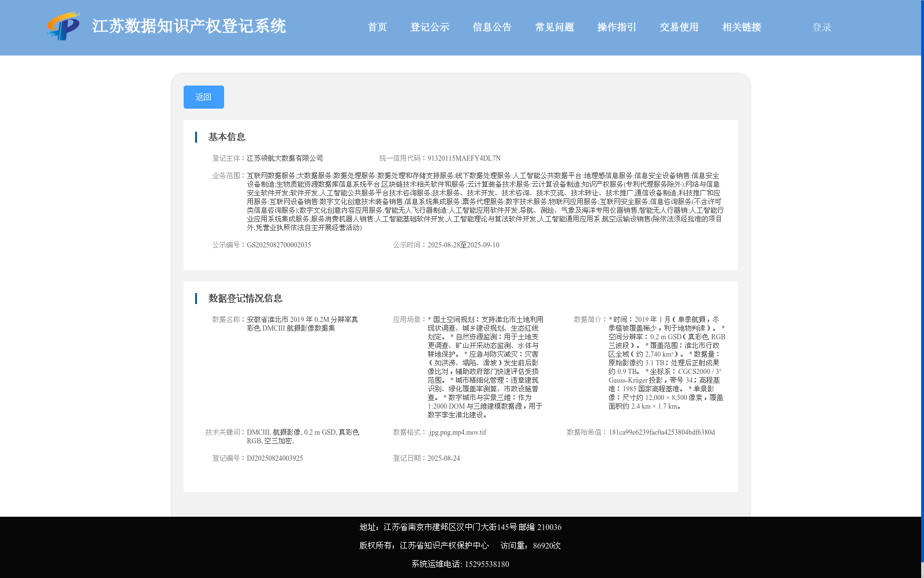Select the 数据登记情况信息 section heading
This screenshot has height=578, width=924.
245,298
